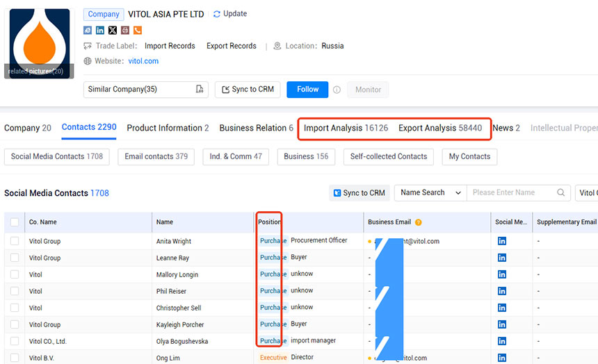
Task: Click Sync to CRM above the contacts table
Action: pos(359,193)
